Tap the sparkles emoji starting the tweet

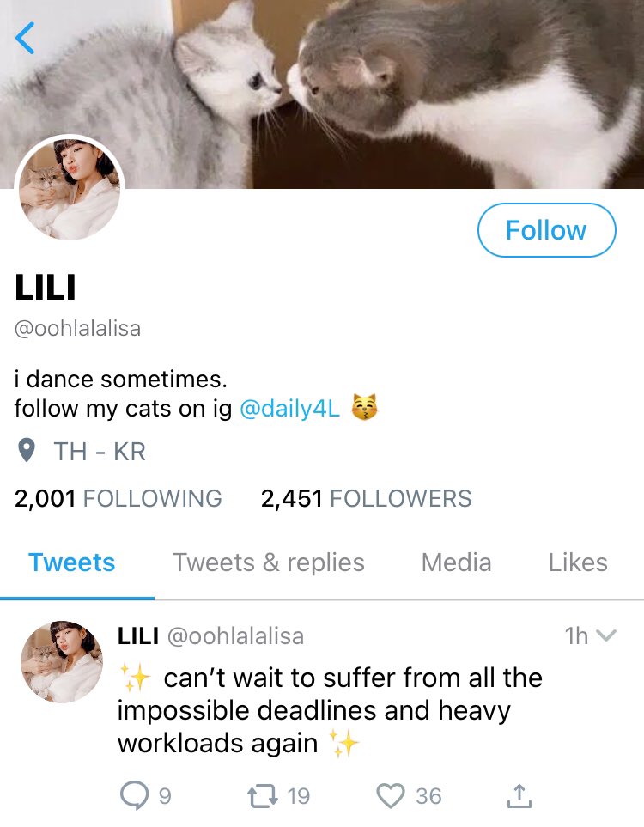pyautogui.click(x=136, y=678)
